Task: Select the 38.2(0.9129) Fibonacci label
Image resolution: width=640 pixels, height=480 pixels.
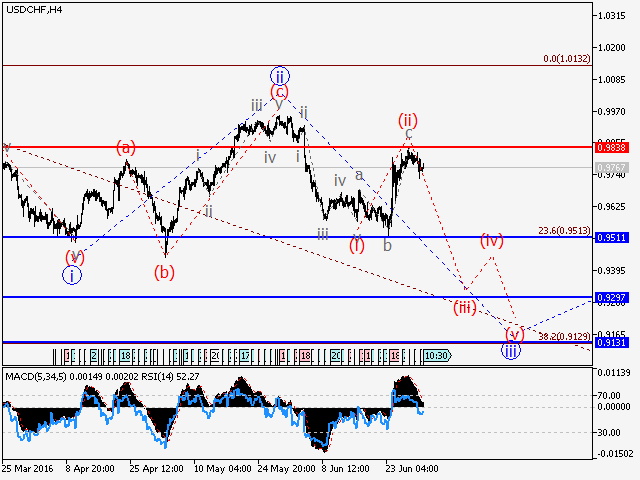Action: click(564, 336)
